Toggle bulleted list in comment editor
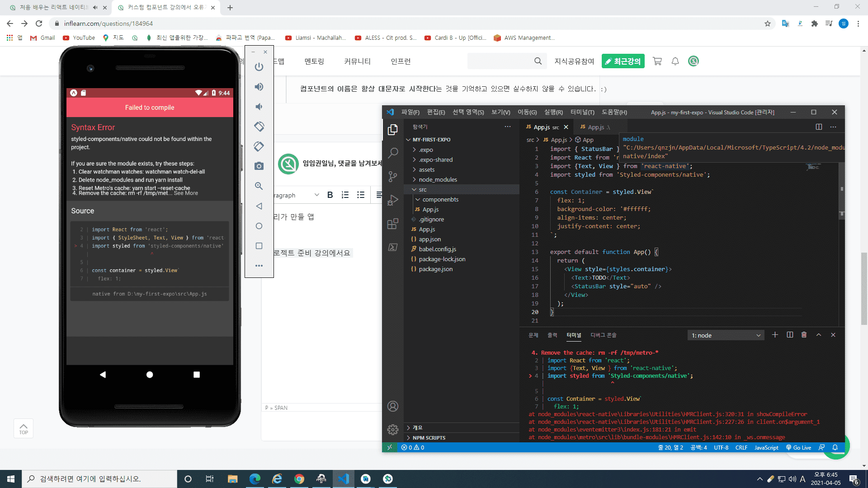This screenshot has height=488, width=868. [361, 195]
